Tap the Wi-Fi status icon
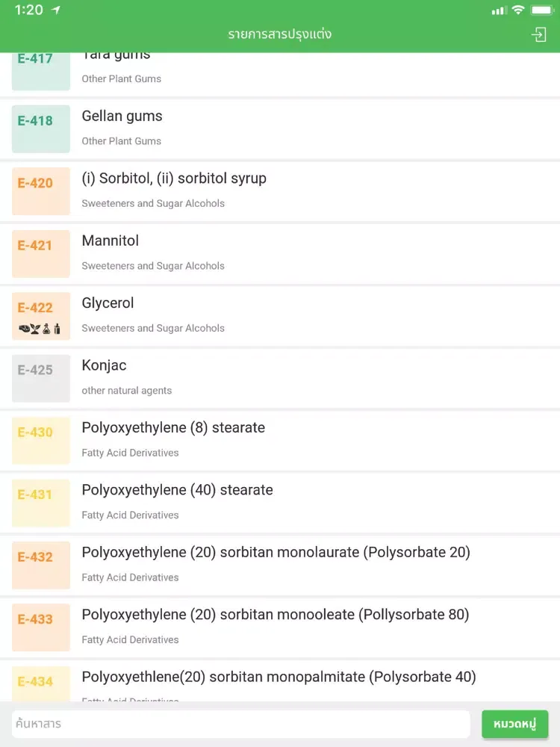 pyautogui.click(x=518, y=10)
